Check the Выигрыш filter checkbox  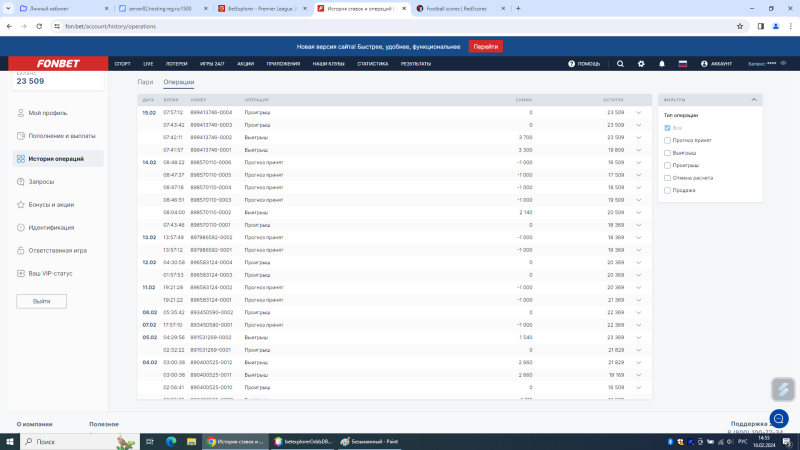668,153
